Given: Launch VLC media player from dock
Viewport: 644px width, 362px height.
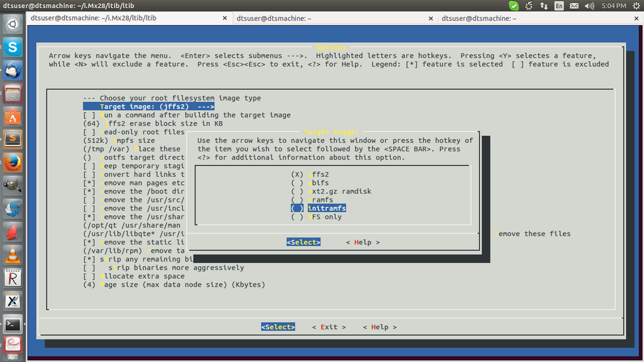Looking at the screenshot, I should (x=13, y=255).
